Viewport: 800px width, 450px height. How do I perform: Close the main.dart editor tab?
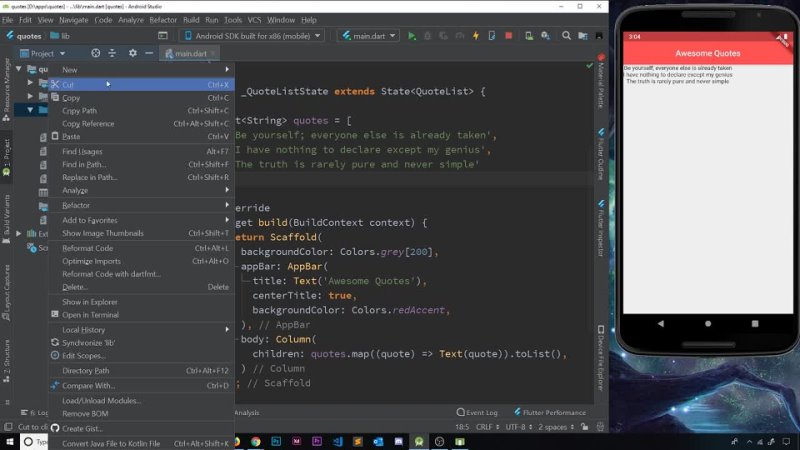click(x=213, y=53)
